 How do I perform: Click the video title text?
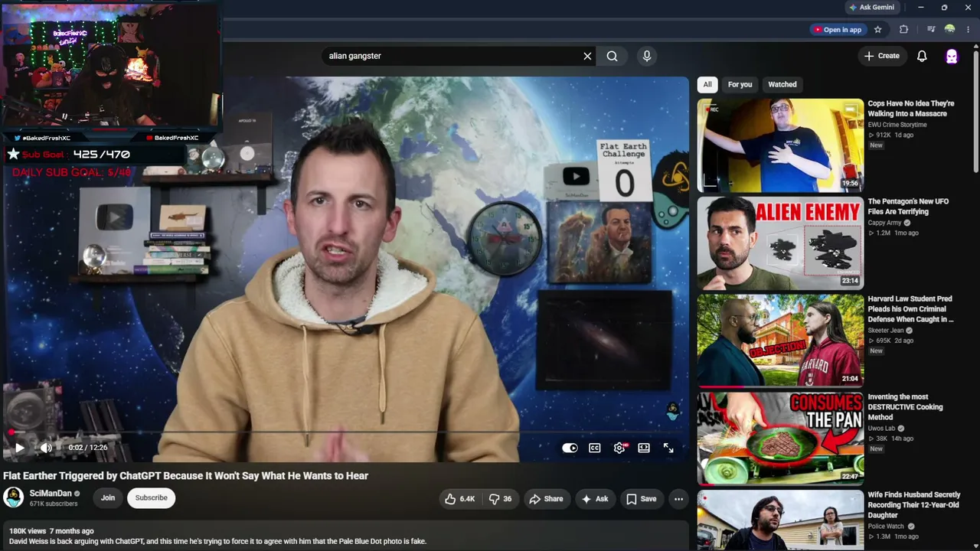click(x=186, y=476)
